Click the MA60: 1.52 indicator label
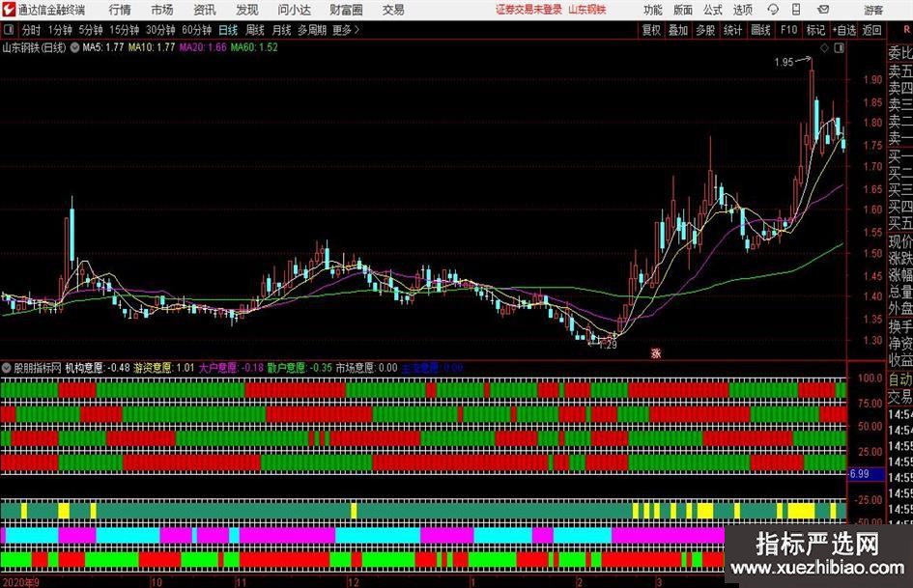 coord(254,47)
